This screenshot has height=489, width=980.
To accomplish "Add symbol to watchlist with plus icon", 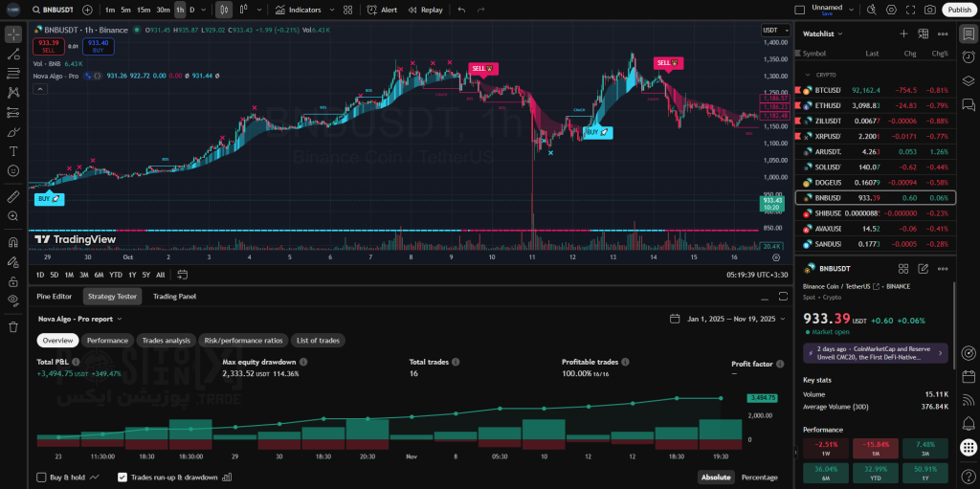I will click(903, 33).
